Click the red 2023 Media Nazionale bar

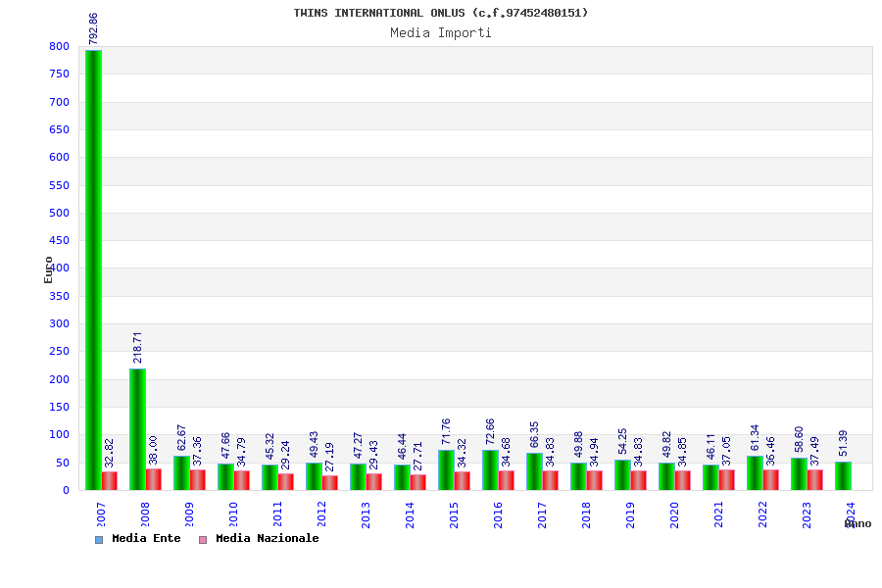tap(815, 480)
